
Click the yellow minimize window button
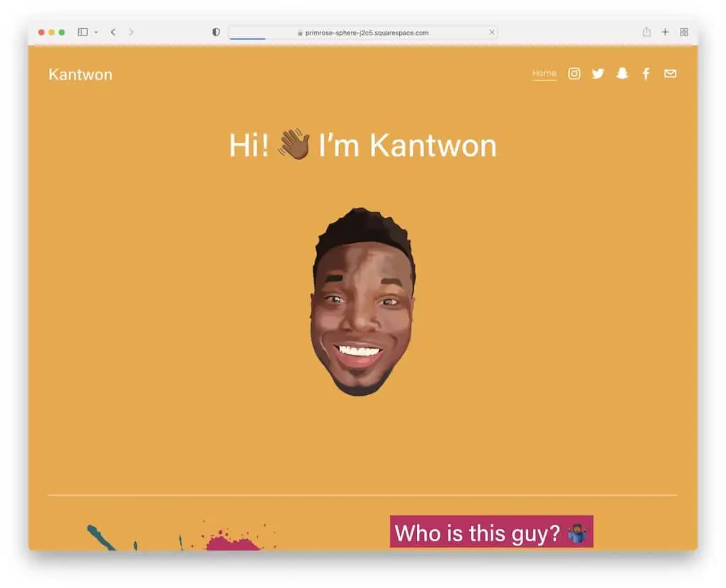tap(51, 32)
